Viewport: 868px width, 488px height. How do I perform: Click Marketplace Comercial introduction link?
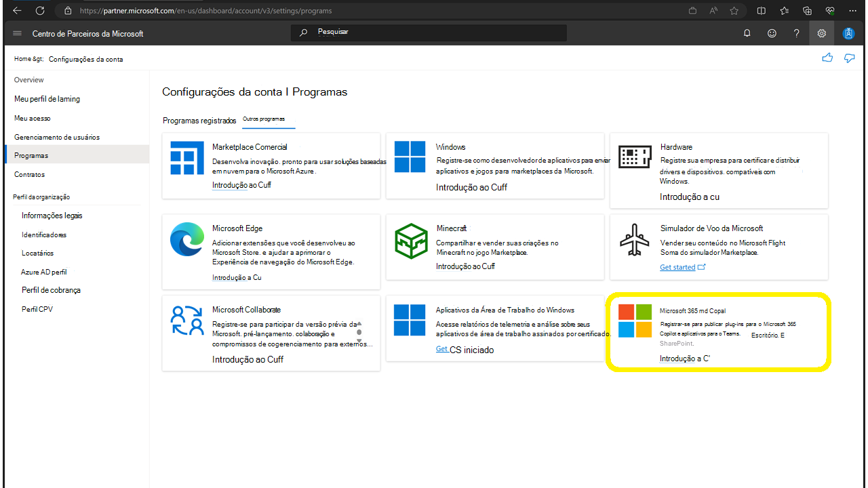pos(241,185)
